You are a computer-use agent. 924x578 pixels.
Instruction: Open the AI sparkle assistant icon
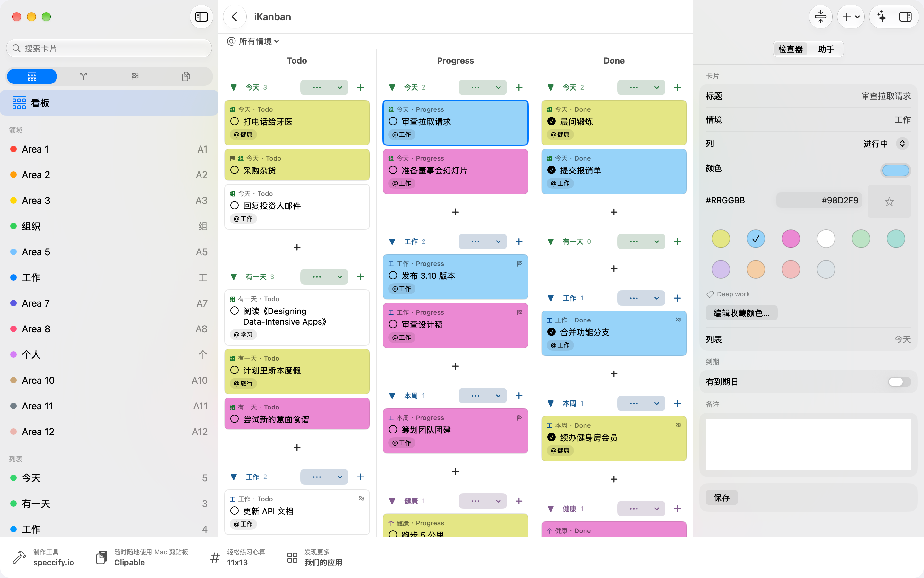tap(882, 17)
